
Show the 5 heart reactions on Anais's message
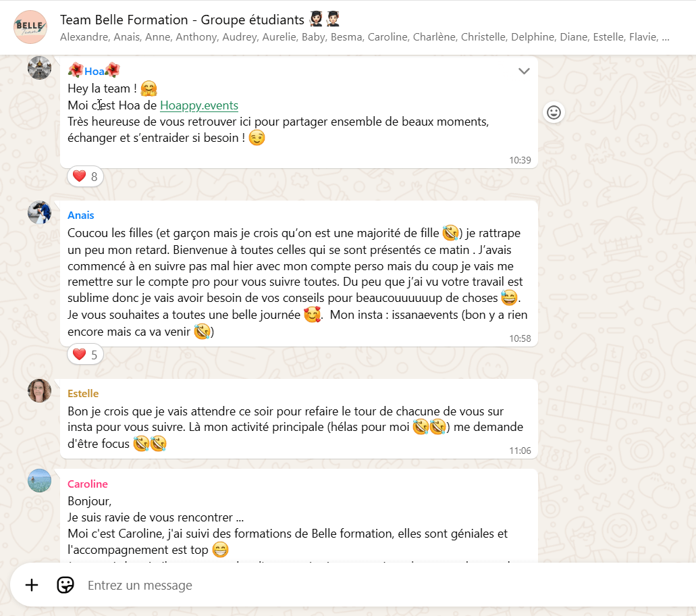pos(85,355)
